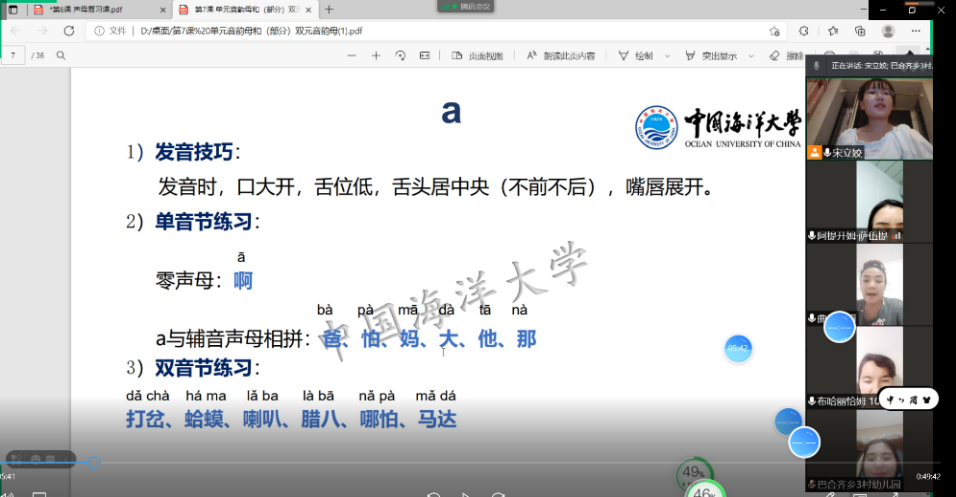Screen dimensions: 956x497
Task: Click the heading 发音技巧 in the slide
Action: tap(194, 152)
